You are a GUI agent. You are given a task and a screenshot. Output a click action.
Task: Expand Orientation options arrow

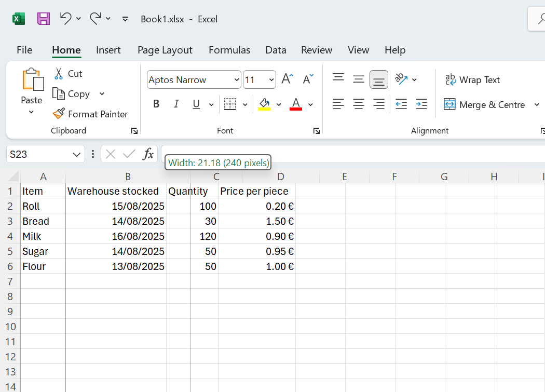click(414, 79)
